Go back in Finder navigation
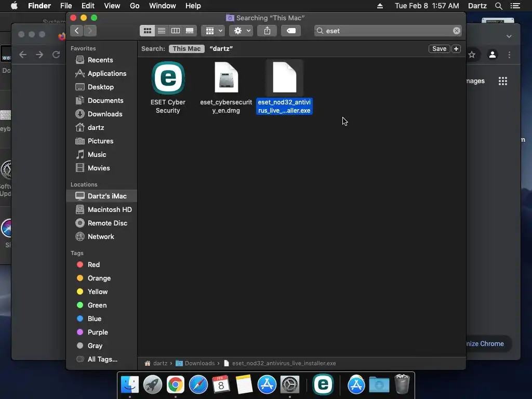The height and width of the screenshot is (399, 532). 77,31
